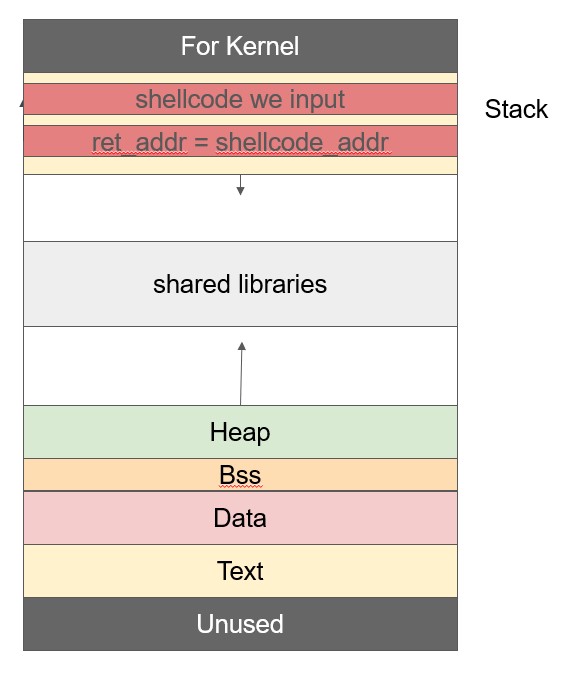Click the upward heap growth arrow

click(x=241, y=374)
